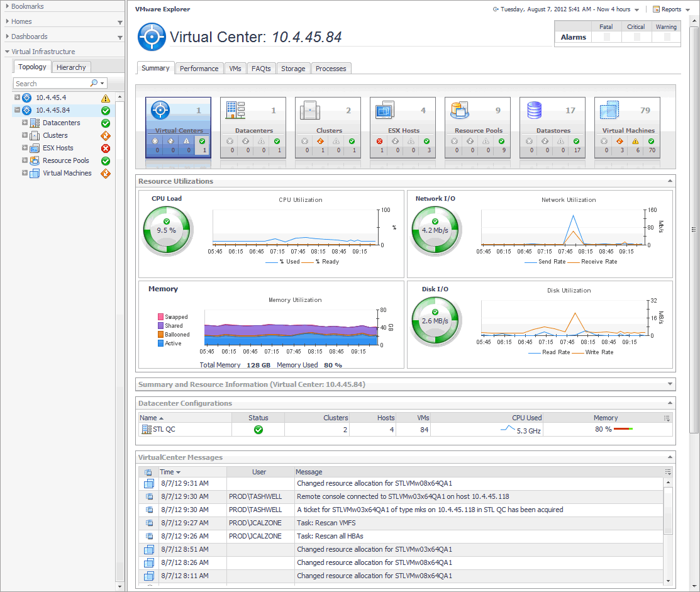Expand the Virtual Machines tree node
The height and width of the screenshot is (592, 700).
pyautogui.click(x=25, y=172)
